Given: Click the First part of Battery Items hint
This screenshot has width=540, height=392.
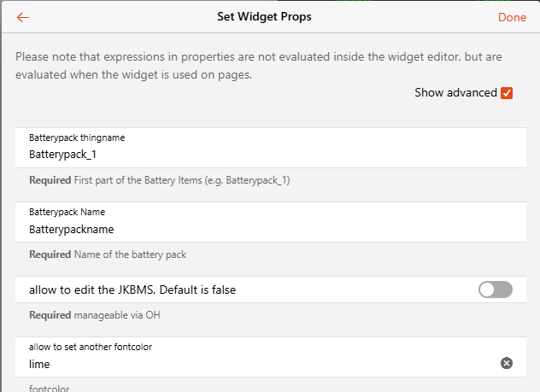Looking at the screenshot, I should point(185,180).
